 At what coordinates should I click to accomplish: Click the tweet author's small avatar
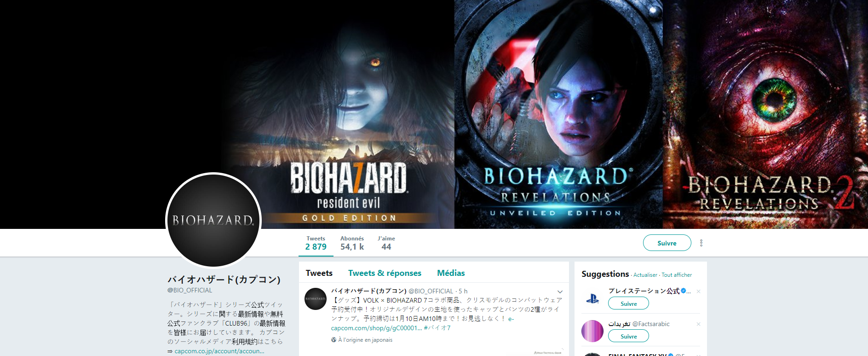click(x=316, y=299)
